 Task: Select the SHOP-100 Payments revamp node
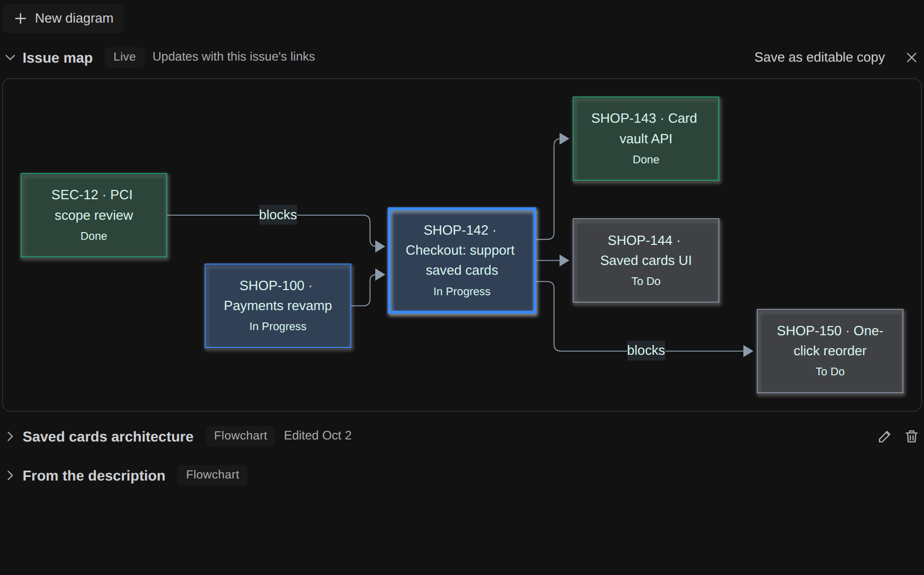[x=278, y=305]
